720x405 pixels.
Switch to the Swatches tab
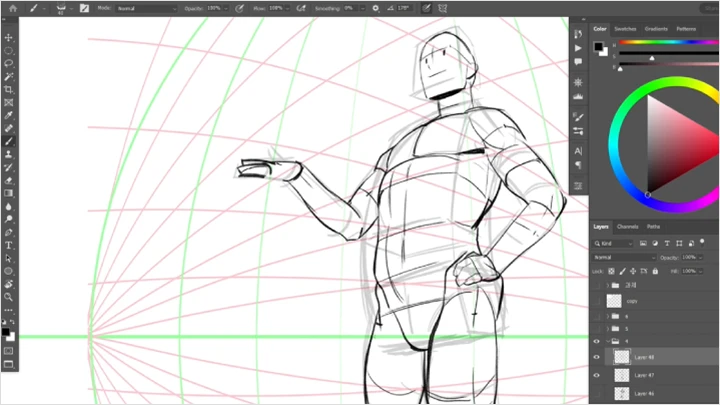coord(625,29)
